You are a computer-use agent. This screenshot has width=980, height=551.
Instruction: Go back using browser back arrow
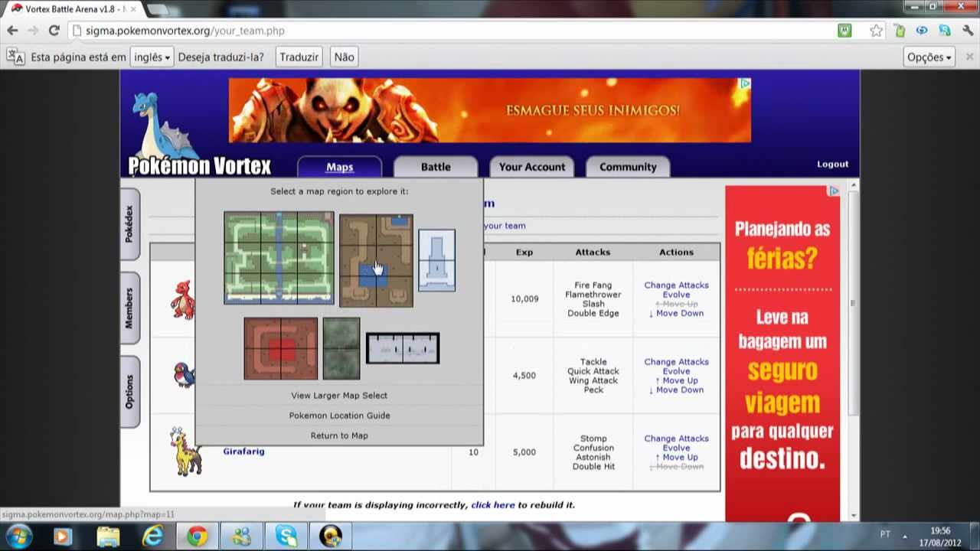tap(12, 31)
